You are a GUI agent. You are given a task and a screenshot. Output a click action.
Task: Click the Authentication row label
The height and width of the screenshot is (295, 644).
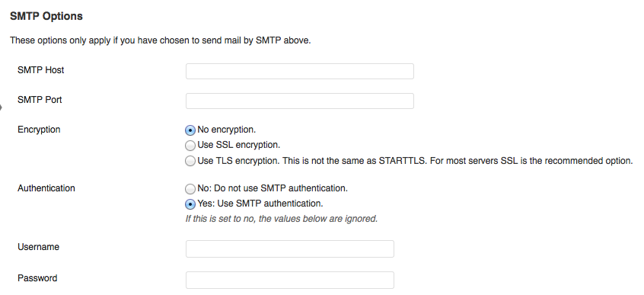[46, 188]
